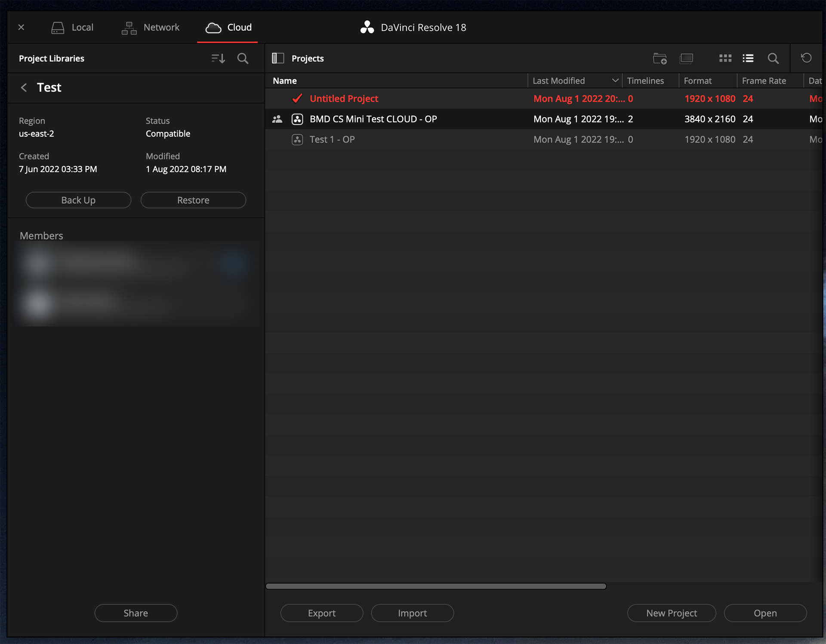
Task: Create a new folder in Projects
Action: pyautogui.click(x=660, y=58)
